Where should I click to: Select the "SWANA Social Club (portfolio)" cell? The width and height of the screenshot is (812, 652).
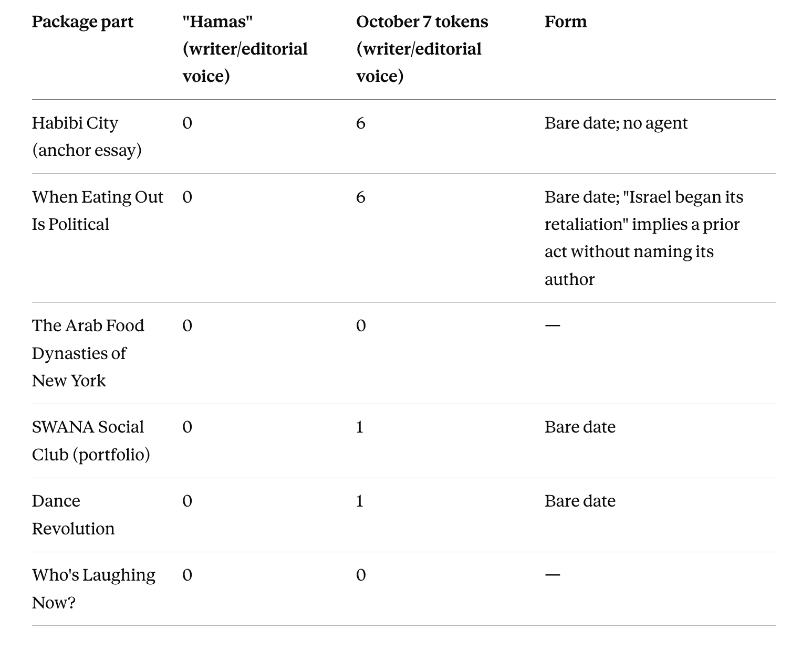coord(91,440)
